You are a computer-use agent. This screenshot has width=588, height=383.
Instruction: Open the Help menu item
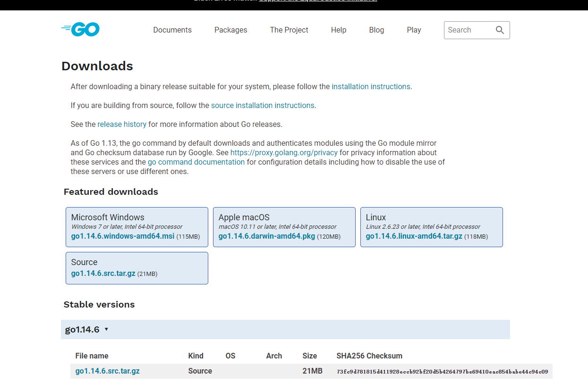click(x=339, y=30)
